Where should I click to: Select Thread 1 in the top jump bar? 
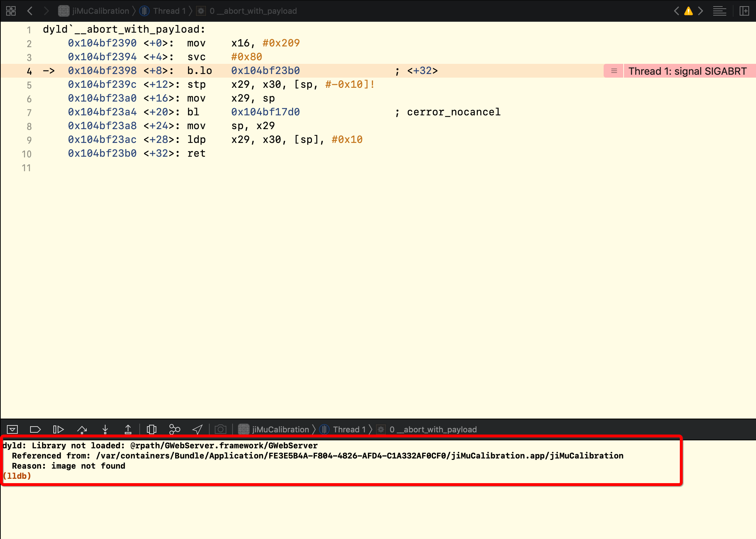[x=163, y=11]
